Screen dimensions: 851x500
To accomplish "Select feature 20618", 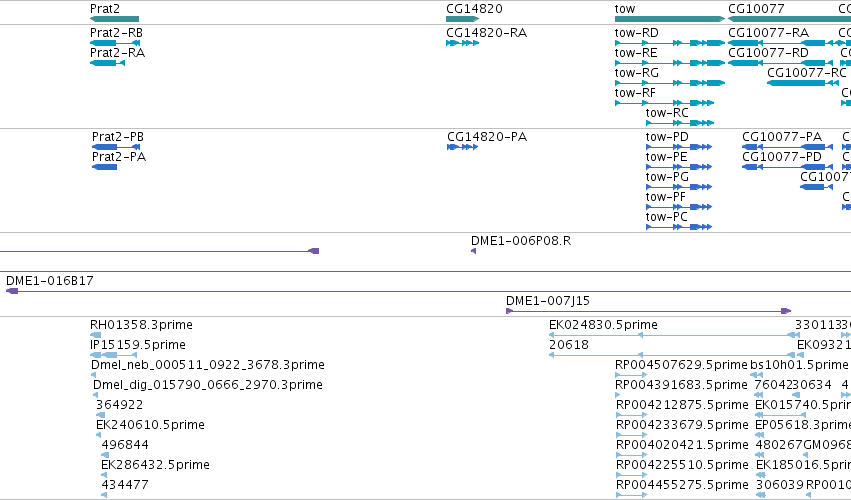I will pos(569,345).
